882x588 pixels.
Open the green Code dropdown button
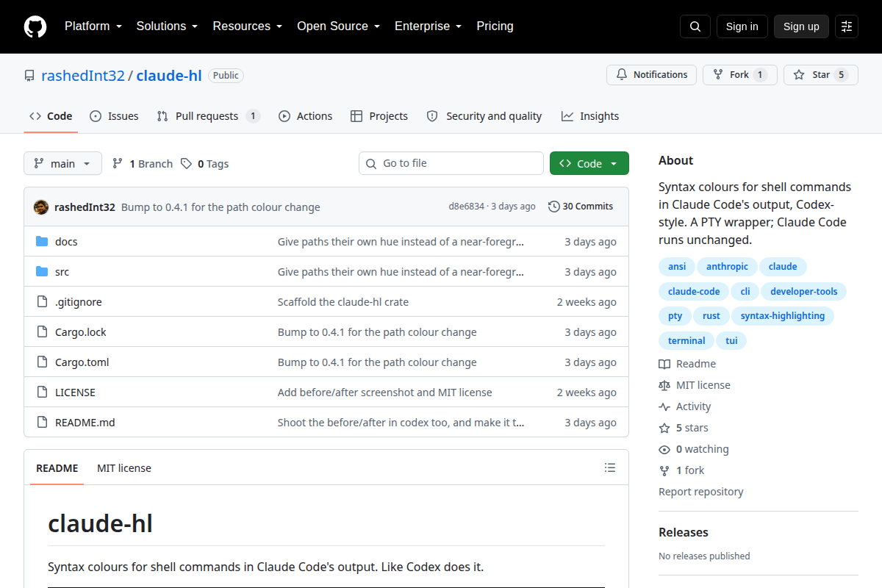coord(589,163)
